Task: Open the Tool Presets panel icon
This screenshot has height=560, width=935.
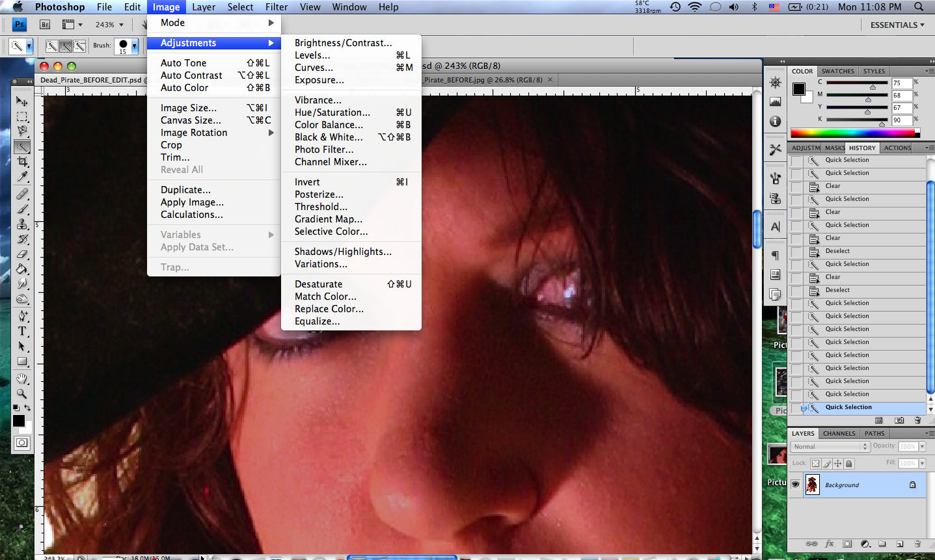Action: pyautogui.click(x=775, y=150)
